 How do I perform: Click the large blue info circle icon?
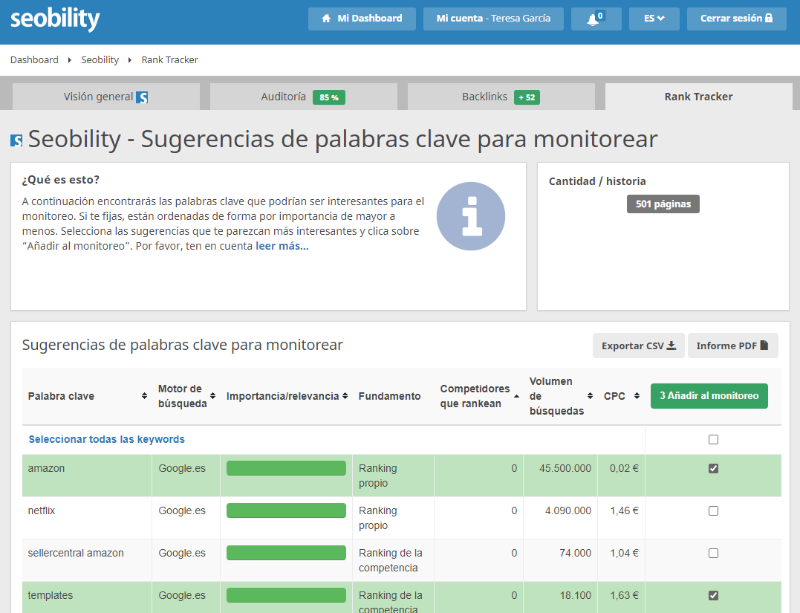click(470, 216)
